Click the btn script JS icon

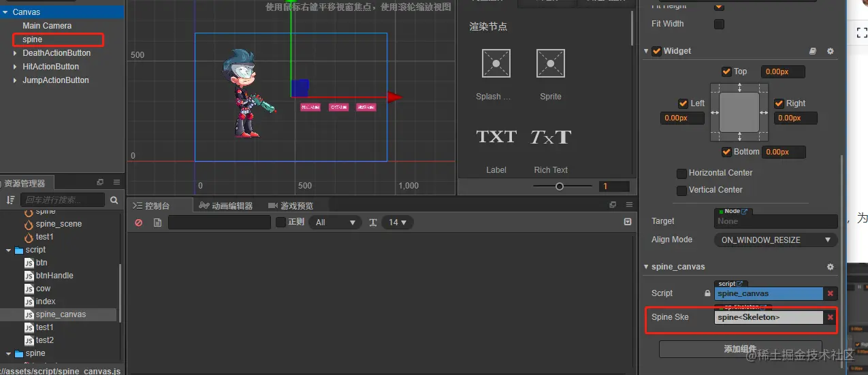pyautogui.click(x=29, y=263)
